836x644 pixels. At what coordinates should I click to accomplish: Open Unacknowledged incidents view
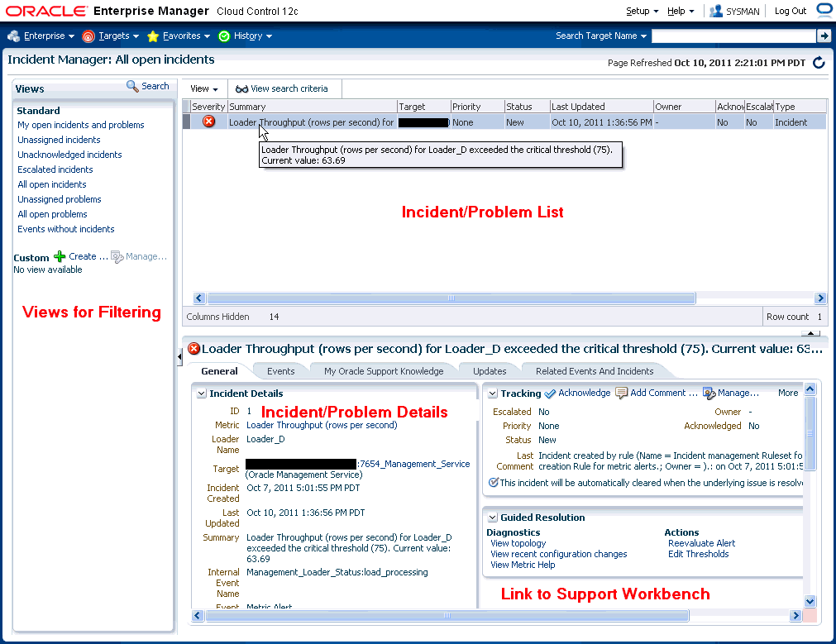(x=69, y=155)
